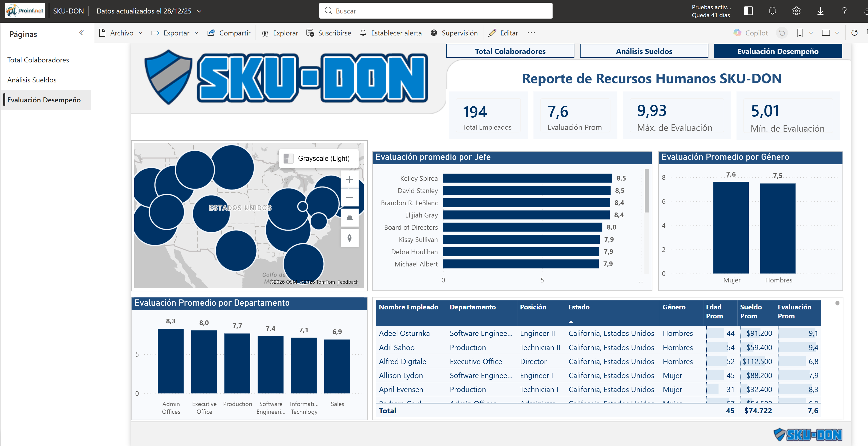
Task: Click the compass orientation icon on the map
Action: point(349,238)
